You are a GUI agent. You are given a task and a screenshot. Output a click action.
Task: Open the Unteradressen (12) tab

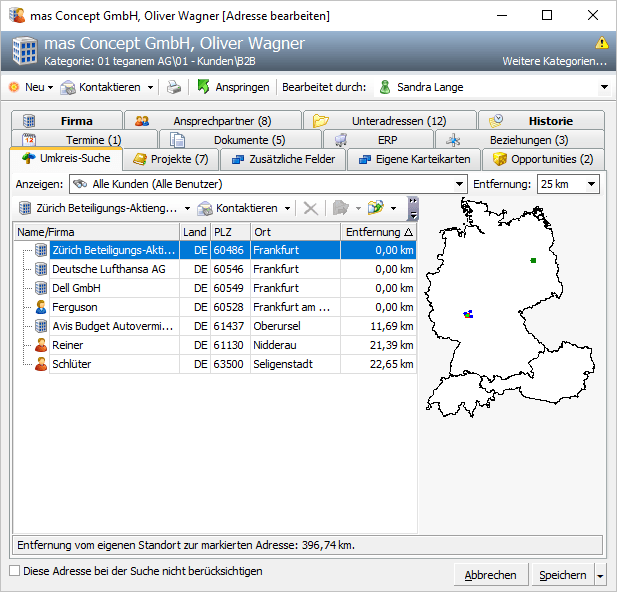pos(390,121)
